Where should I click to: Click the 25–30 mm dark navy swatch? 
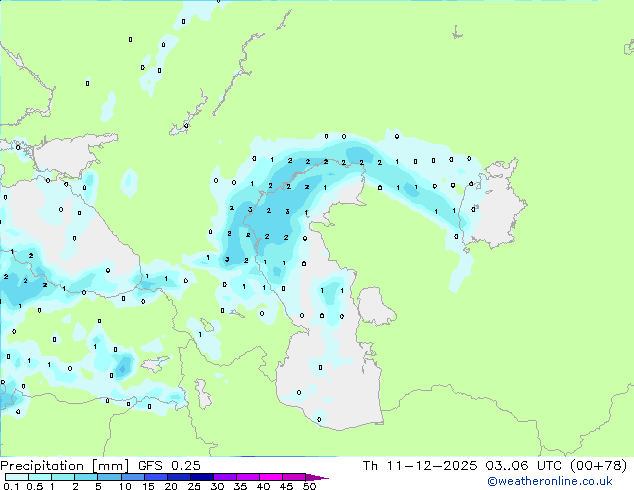[x=202, y=477]
